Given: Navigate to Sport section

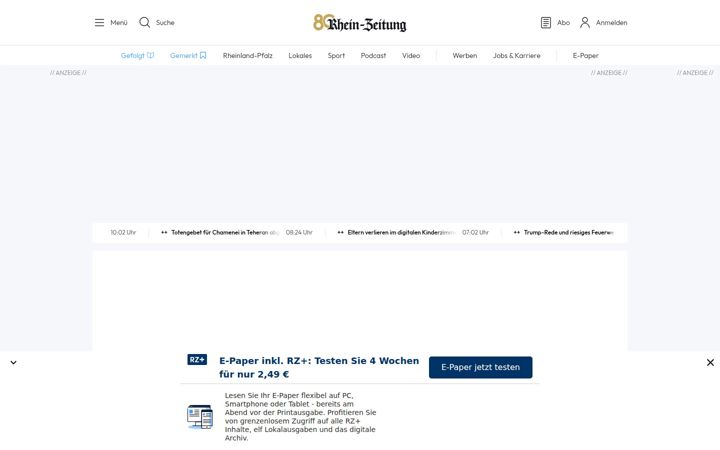Looking at the screenshot, I should point(336,56).
